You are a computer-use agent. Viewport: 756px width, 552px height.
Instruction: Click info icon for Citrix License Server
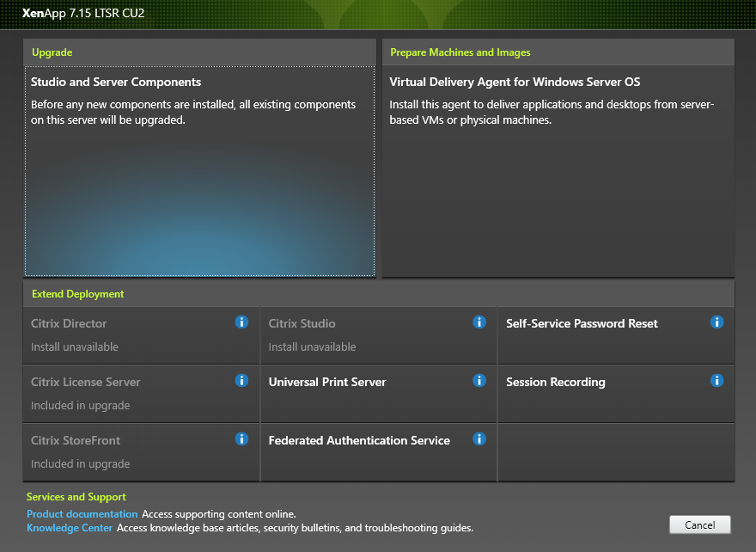(241, 381)
